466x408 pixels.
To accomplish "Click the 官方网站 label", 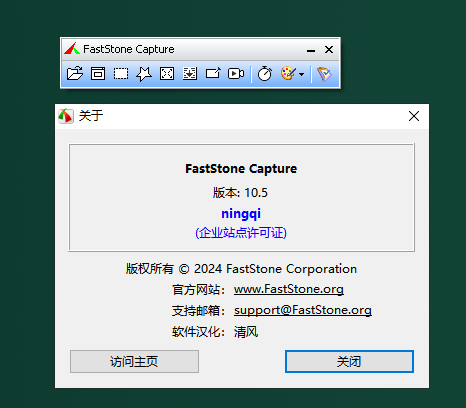I will pyautogui.click(x=198, y=289).
